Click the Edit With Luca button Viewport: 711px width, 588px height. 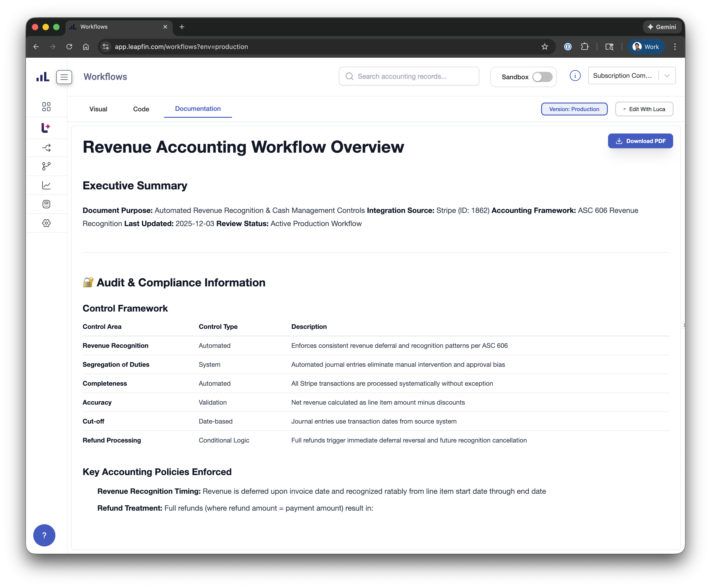(x=644, y=109)
